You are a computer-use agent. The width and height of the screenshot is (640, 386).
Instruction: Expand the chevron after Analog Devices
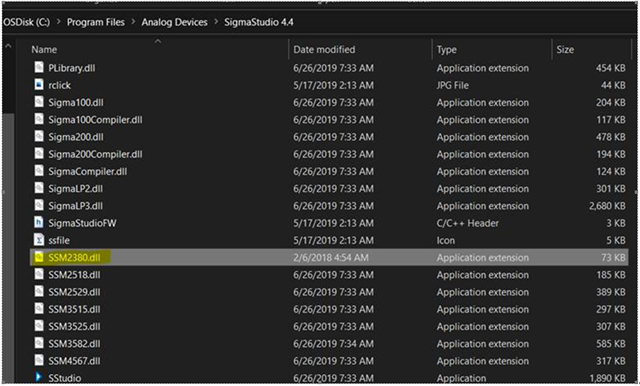(x=216, y=22)
